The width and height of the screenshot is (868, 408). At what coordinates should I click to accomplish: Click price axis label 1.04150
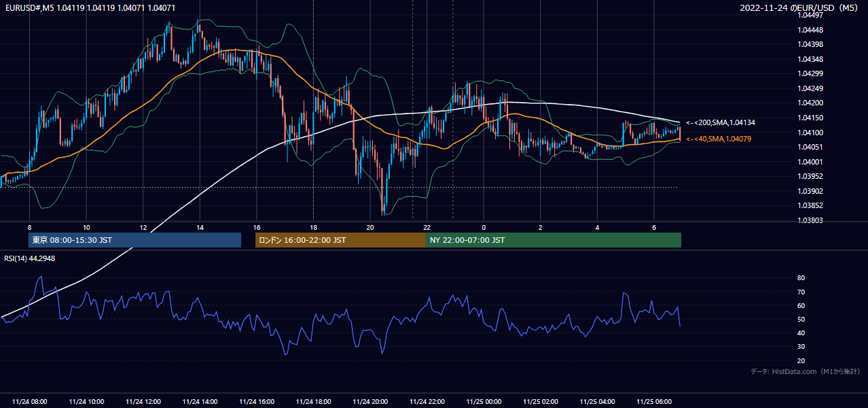[x=810, y=118]
